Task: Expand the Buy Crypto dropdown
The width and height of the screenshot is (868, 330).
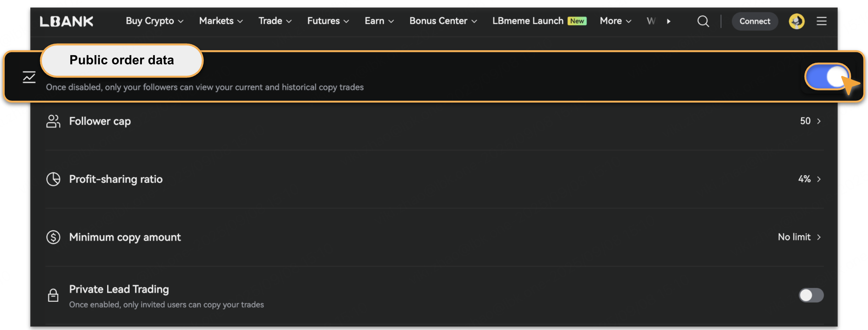Action: click(x=154, y=21)
